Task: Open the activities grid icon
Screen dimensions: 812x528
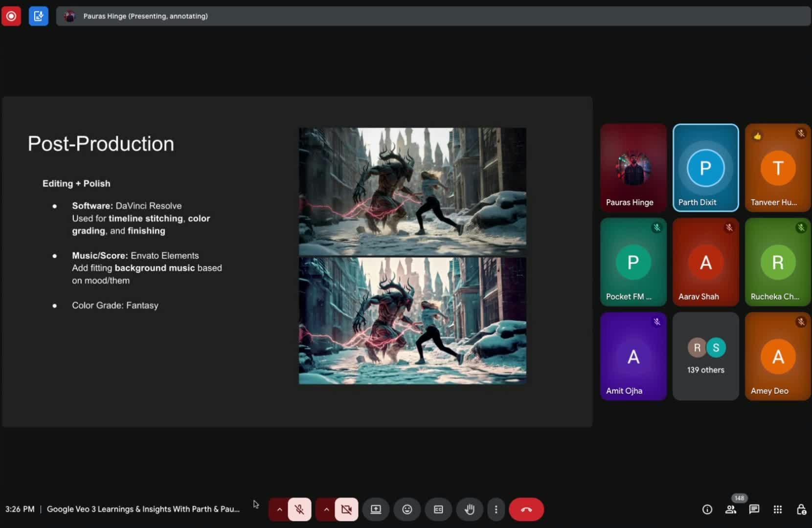Action: tap(778, 509)
